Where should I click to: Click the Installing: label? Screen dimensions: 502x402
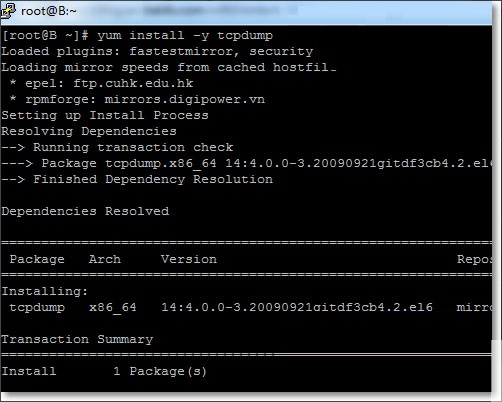45,291
